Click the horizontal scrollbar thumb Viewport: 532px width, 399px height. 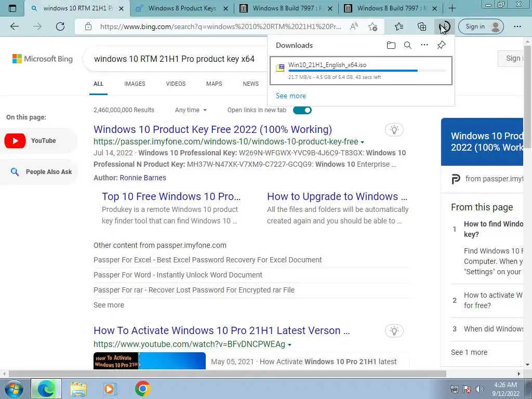click(228, 374)
